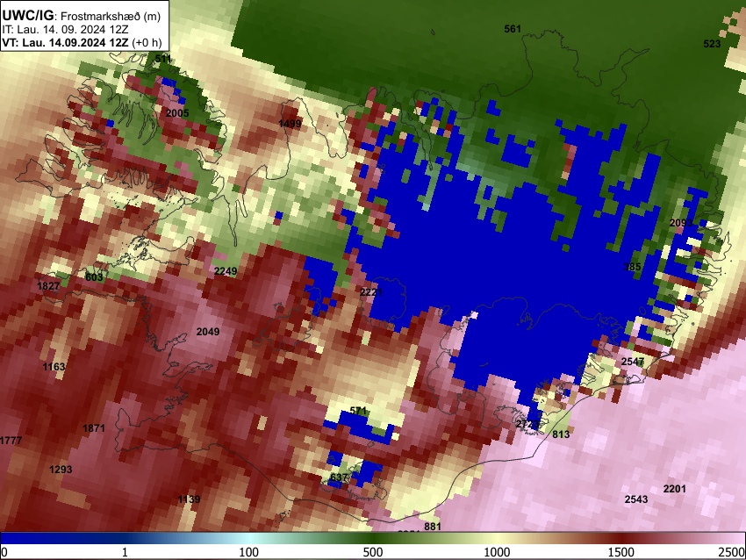Screen dimensions: 746x560
Task: Click the map value 385
Action: [632, 267]
